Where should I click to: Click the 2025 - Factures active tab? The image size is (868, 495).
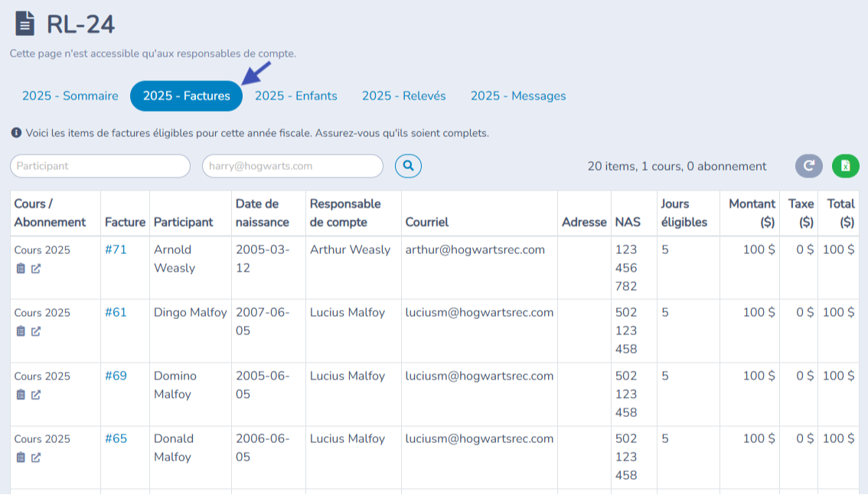click(186, 96)
